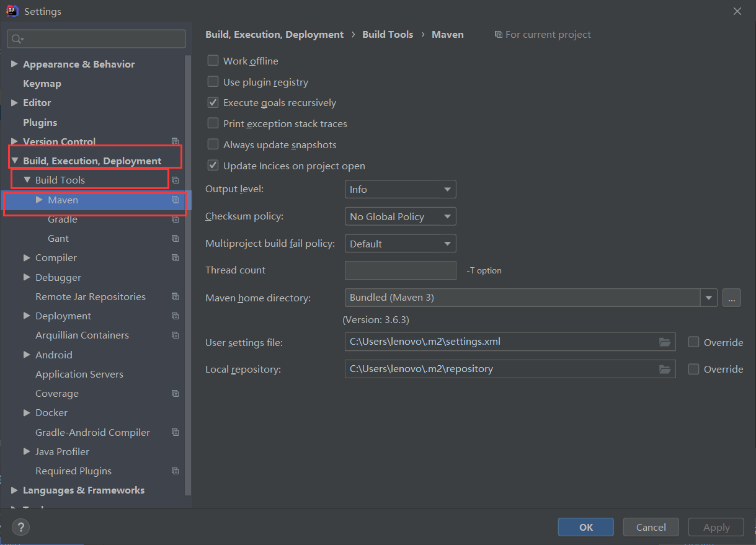
Task: Click the project-level icon beside Version Control
Action: point(175,141)
